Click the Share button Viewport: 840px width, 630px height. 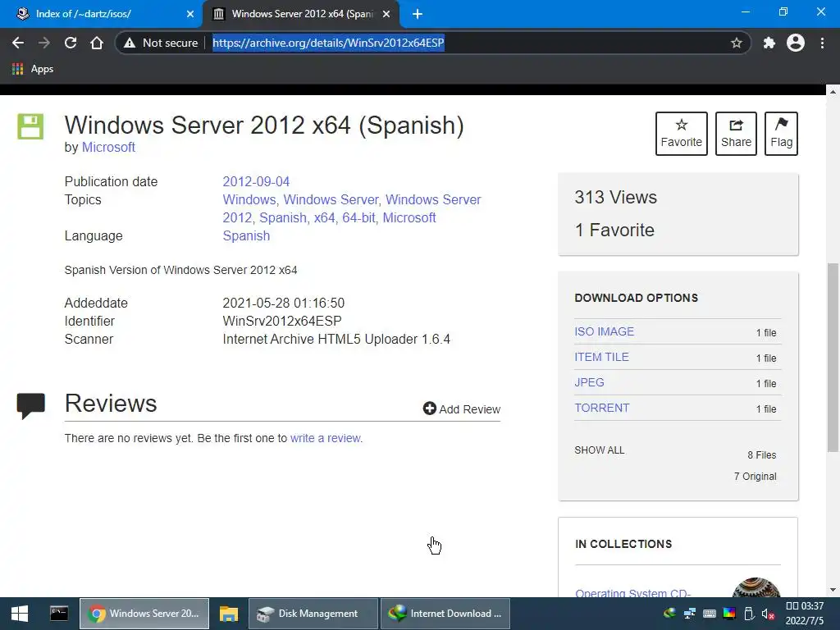tap(736, 134)
